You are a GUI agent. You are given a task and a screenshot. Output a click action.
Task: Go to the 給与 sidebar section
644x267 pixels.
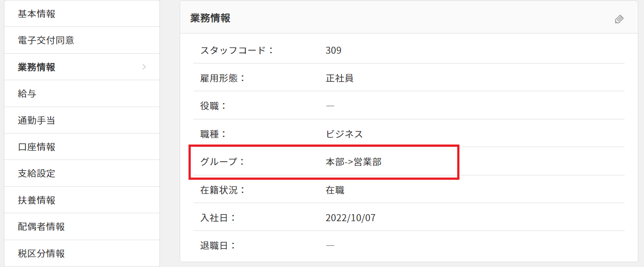click(27, 93)
